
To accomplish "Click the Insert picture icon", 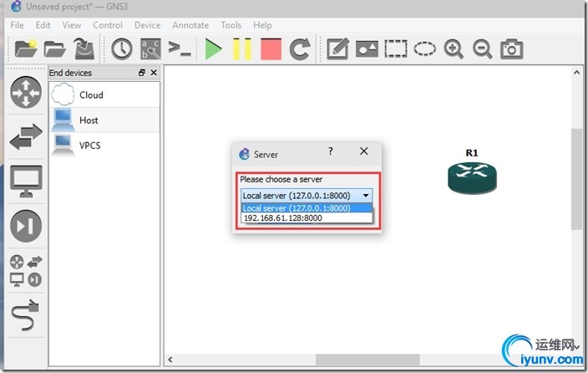I will 367,49.
